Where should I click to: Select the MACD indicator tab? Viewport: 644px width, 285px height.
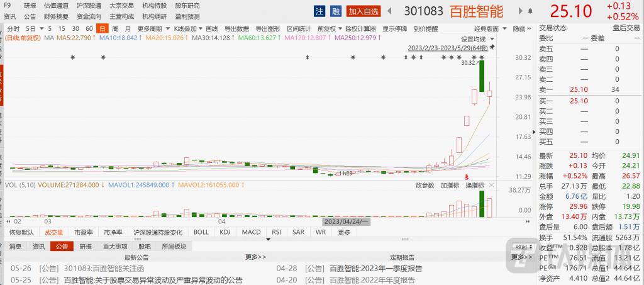coord(251,232)
